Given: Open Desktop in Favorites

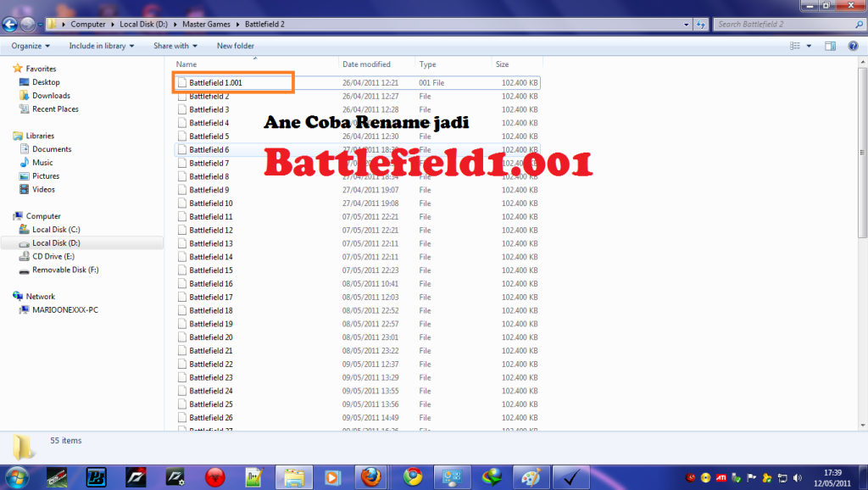Looking at the screenshot, I should (x=46, y=82).
